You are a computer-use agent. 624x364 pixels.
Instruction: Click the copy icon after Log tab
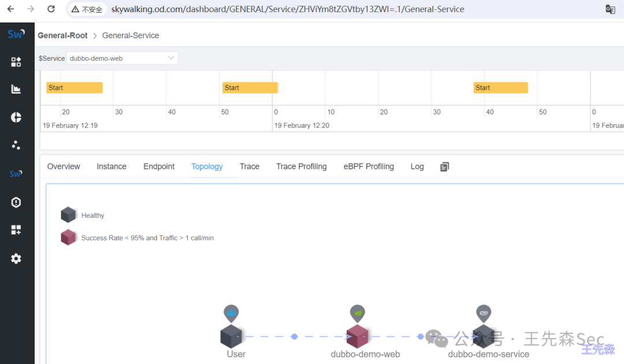coord(444,166)
